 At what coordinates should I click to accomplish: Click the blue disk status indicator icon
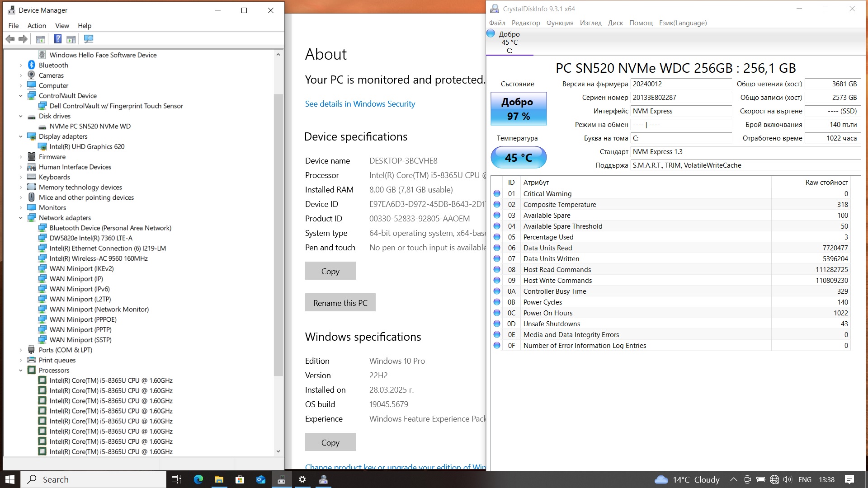point(491,33)
